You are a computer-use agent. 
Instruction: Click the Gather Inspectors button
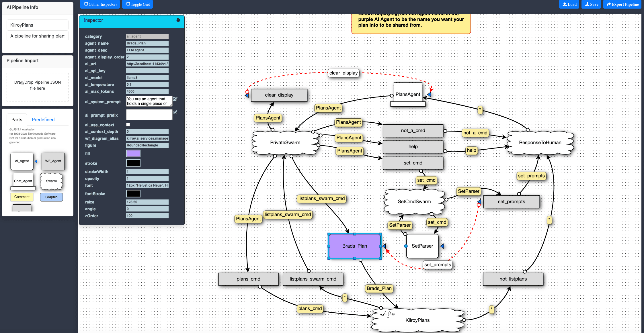tap(100, 4)
